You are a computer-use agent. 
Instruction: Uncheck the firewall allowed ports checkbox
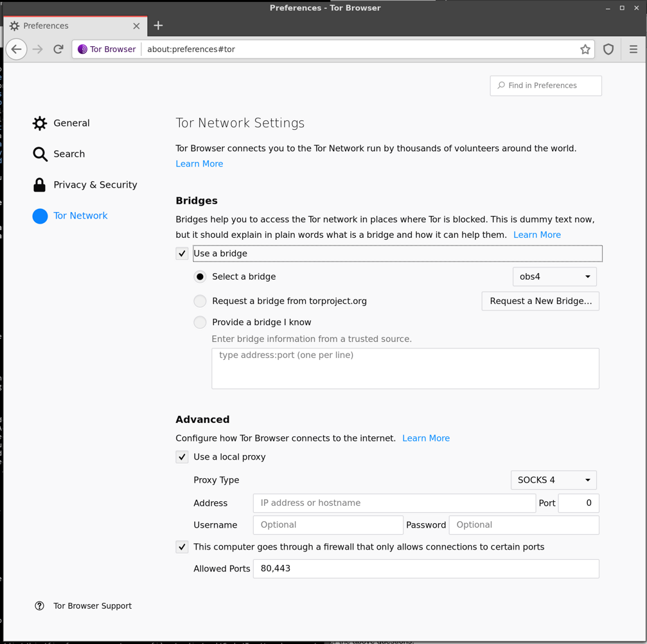click(x=182, y=547)
